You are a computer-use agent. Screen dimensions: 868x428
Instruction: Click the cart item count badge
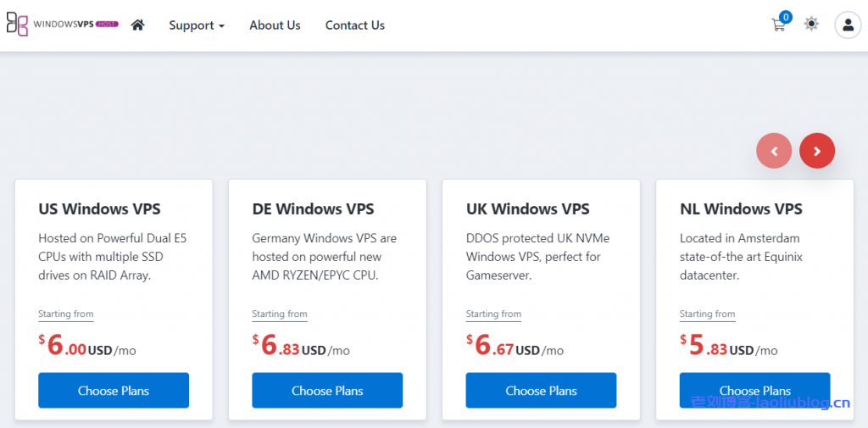pyautogui.click(x=786, y=17)
